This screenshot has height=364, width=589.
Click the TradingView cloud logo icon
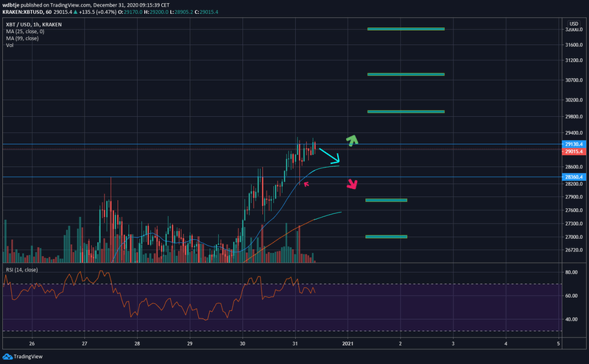(x=7, y=357)
